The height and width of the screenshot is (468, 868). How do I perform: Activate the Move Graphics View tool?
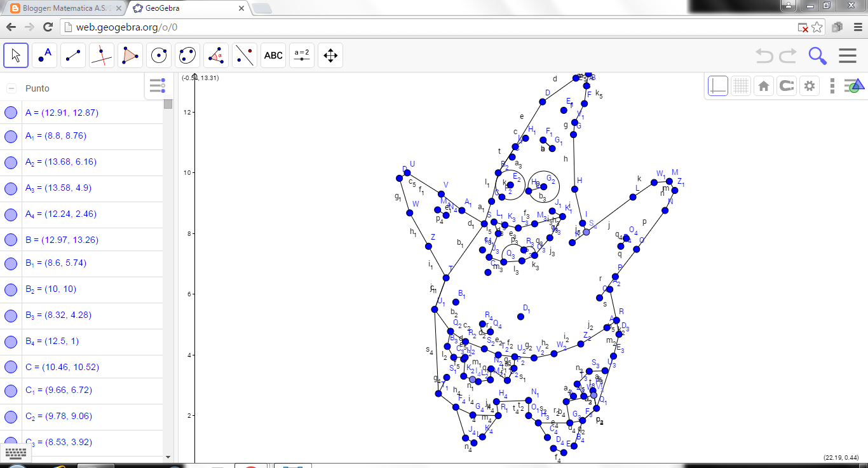click(x=330, y=55)
